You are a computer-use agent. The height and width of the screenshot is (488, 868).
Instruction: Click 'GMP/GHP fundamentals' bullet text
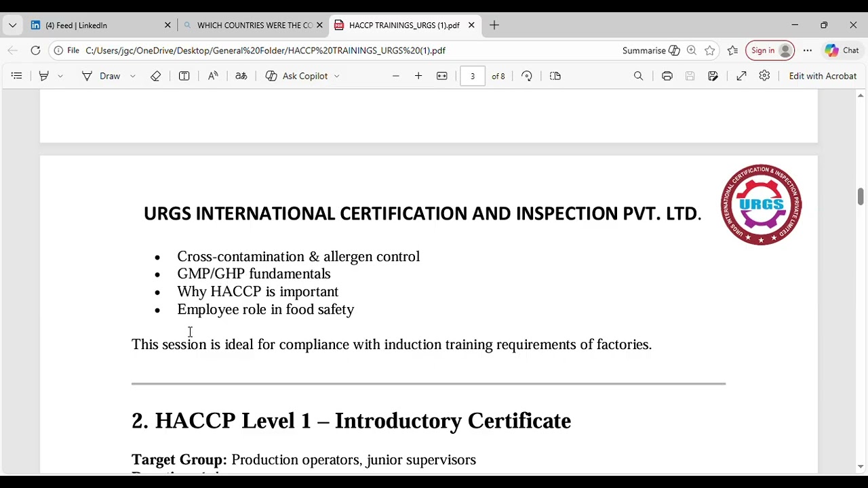click(254, 274)
